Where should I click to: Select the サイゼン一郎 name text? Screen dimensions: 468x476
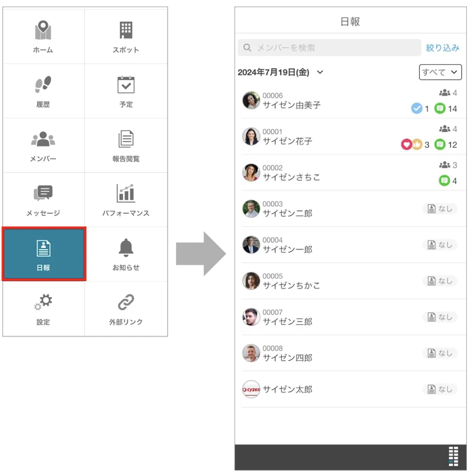[x=288, y=250]
